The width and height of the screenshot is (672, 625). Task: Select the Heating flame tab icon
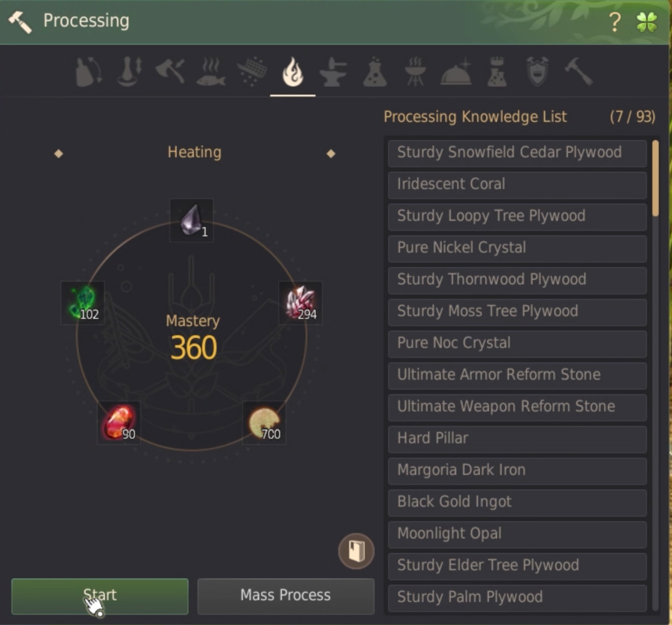pos(293,72)
